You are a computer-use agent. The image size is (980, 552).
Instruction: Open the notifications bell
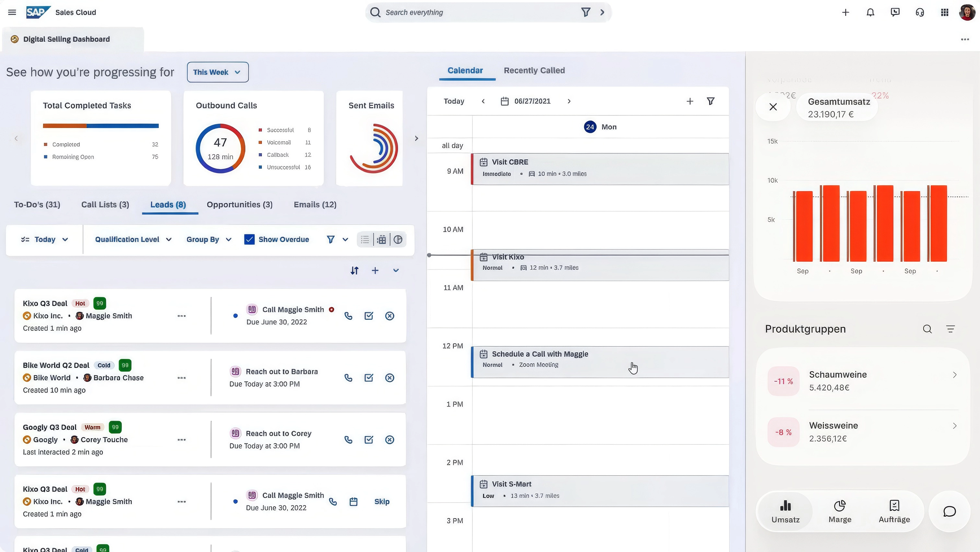click(870, 12)
